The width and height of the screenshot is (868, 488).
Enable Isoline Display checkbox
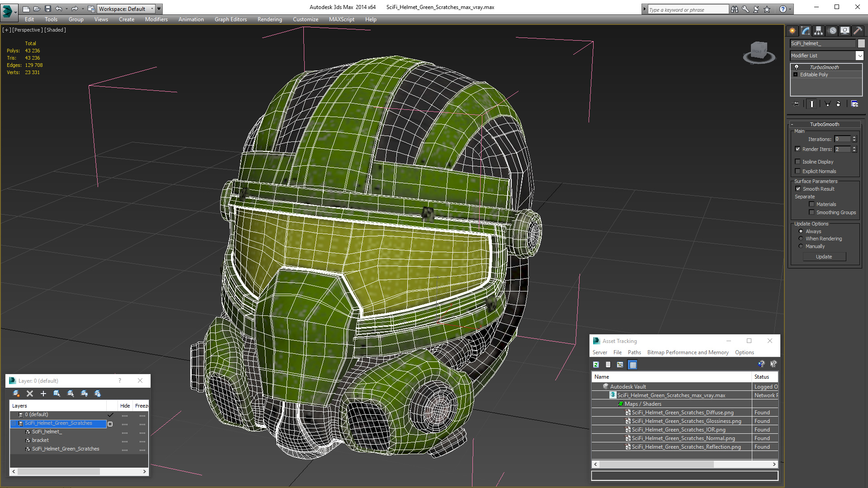click(x=797, y=162)
